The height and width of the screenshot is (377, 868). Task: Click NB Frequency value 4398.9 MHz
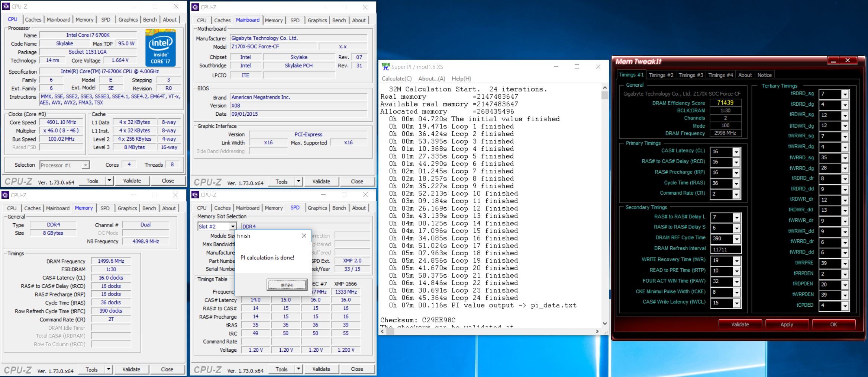pyautogui.click(x=146, y=241)
